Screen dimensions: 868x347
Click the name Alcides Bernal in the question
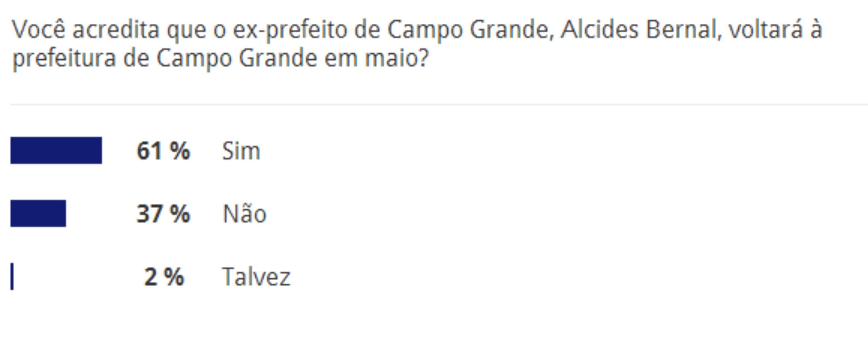click(x=641, y=29)
